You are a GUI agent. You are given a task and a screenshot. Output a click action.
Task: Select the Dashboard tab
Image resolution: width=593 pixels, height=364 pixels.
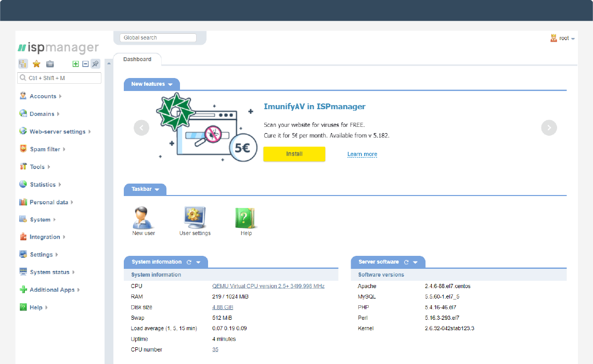click(x=137, y=59)
